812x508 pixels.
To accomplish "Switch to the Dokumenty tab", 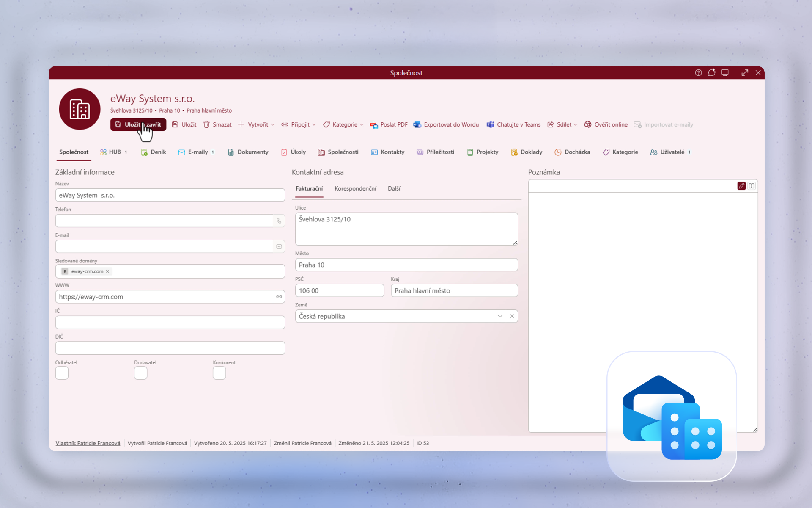I will pyautogui.click(x=248, y=152).
